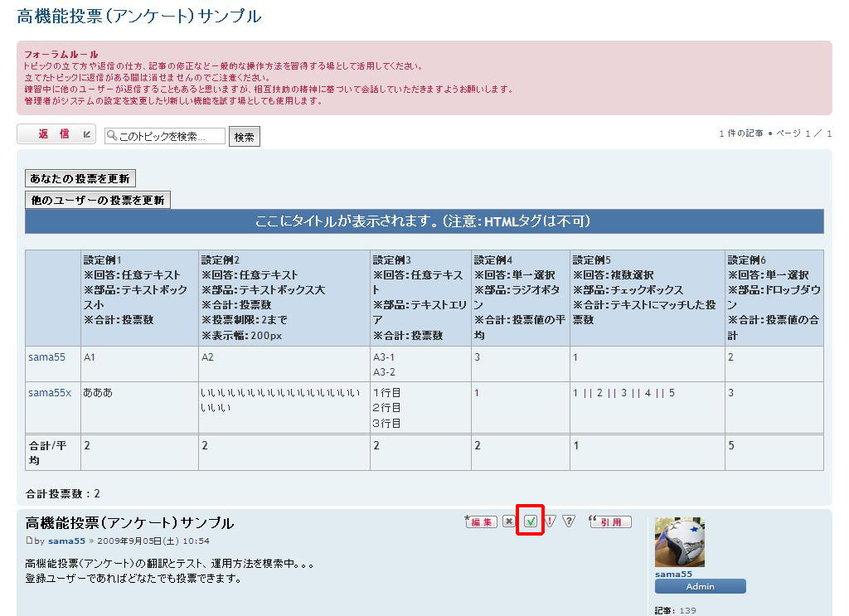Click the sama55 helmet avatar image
The width and height of the screenshot is (849, 616).
(680, 542)
